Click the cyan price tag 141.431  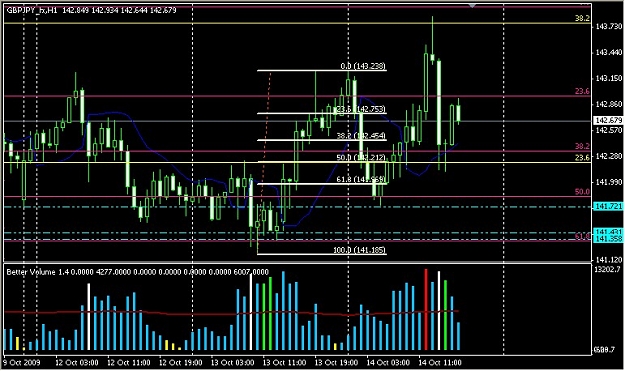(x=608, y=232)
